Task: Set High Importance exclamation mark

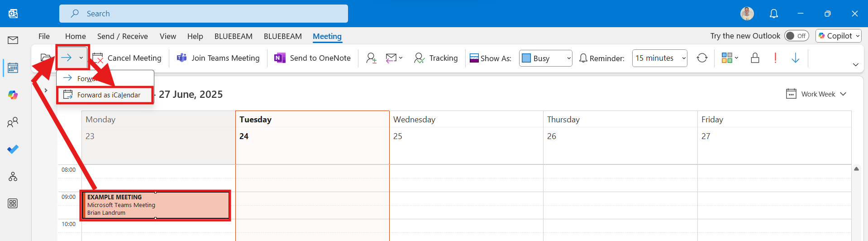Action: pyautogui.click(x=775, y=58)
